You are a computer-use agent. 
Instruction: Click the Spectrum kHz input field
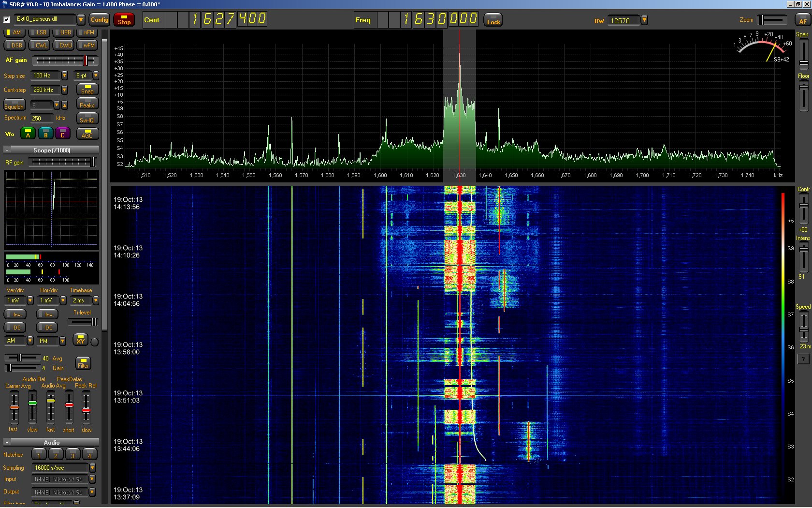click(42, 118)
